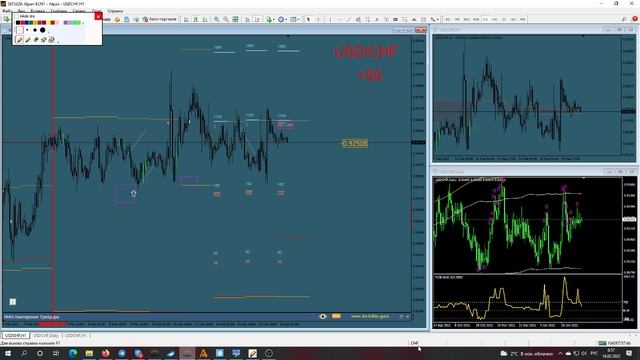
Task: Open Windows Start menu
Action: [x=8, y=353]
